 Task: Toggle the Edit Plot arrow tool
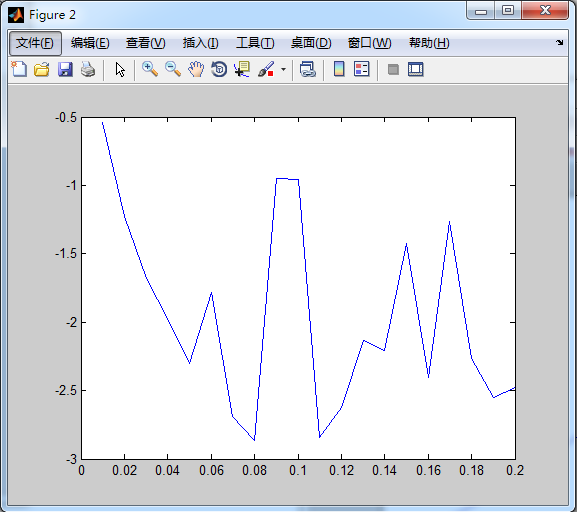[120, 69]
